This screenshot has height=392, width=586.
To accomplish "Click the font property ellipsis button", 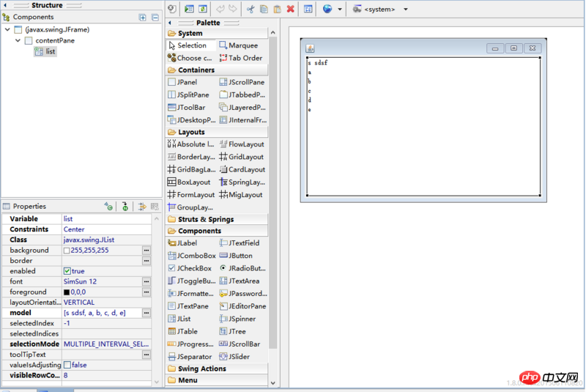I will [146, 281].
